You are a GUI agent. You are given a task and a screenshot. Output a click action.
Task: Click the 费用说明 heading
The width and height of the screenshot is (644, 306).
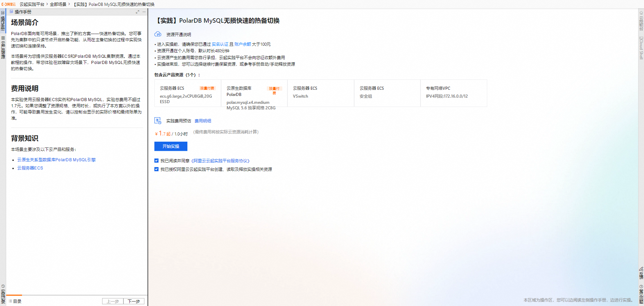25,89
